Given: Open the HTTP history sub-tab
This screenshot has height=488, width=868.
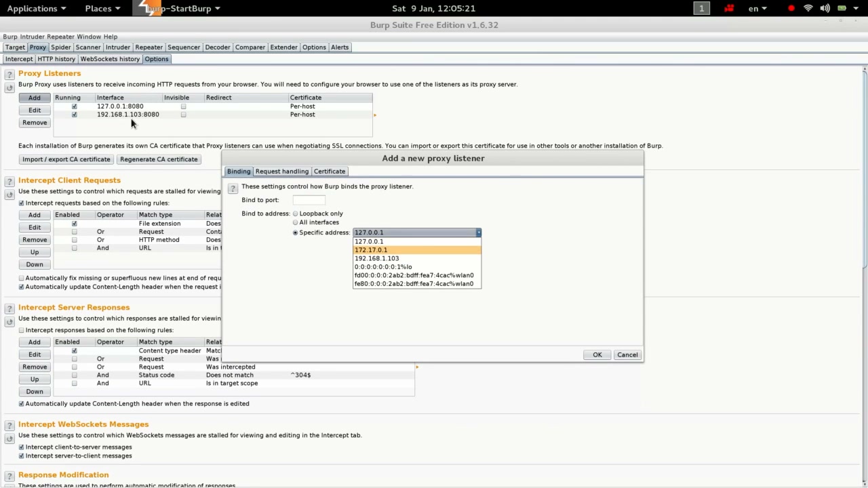Looking at the screenshot, I should (56, 59).
